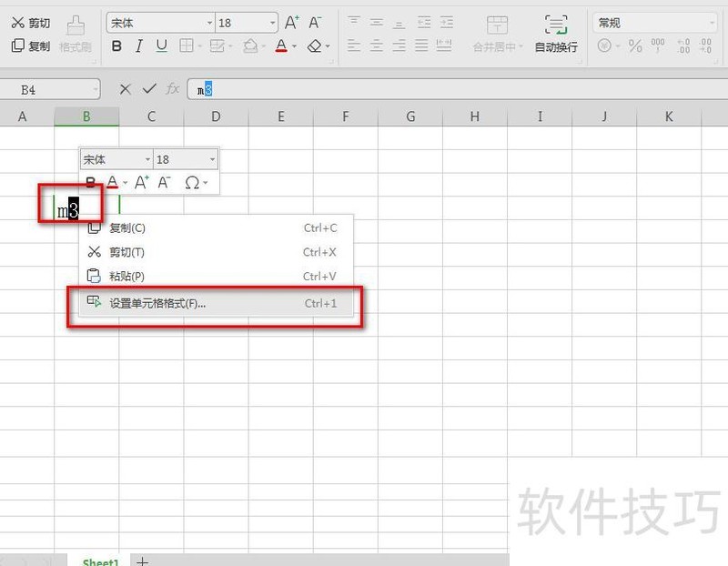Open the ribbon font name dropdown

(x=209, y=23)
